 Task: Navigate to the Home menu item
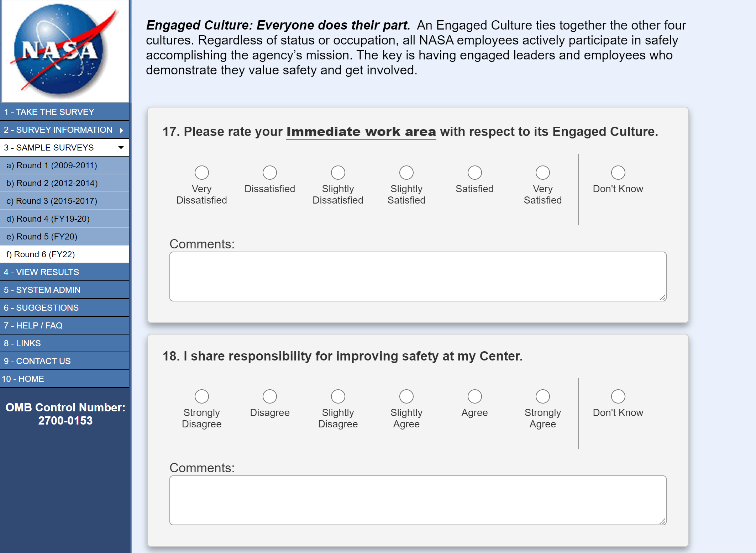coord(23,379)
